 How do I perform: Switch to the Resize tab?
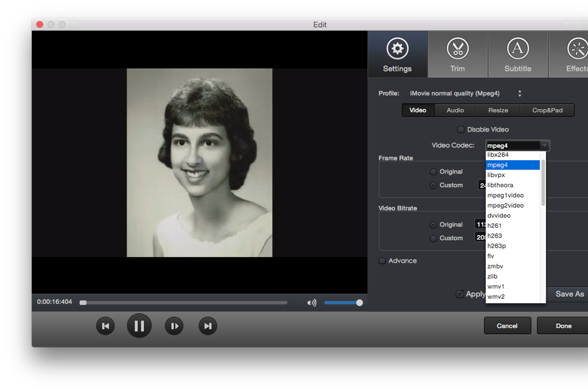pyautogui.click(x=498, y=110)
